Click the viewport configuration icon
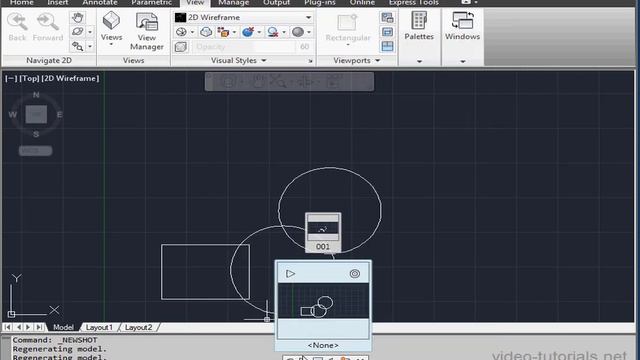The image size is (640, 360). coord(387,46)
